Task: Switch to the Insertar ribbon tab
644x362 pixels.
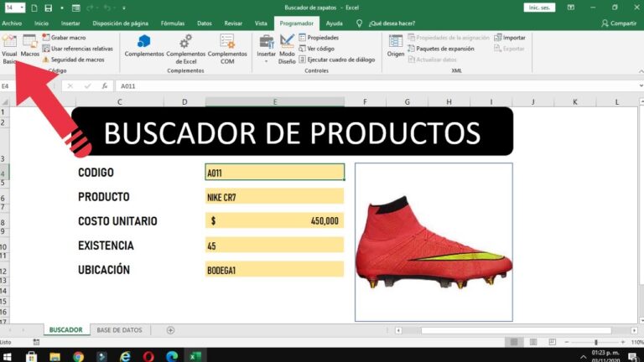Action: 70,23
